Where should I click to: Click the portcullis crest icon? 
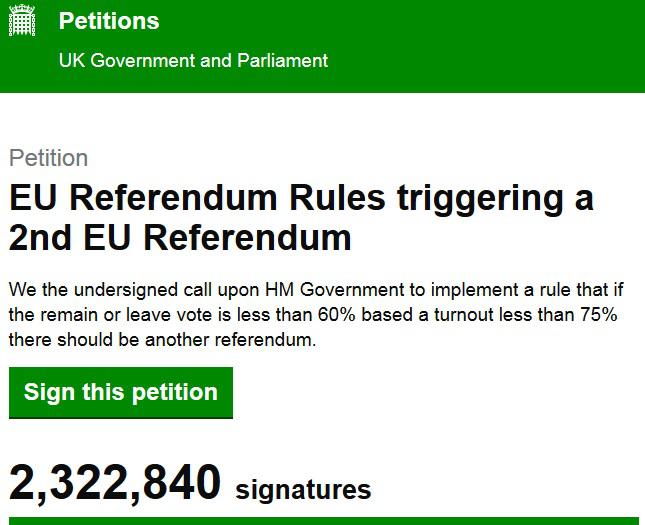click(22, 22)
